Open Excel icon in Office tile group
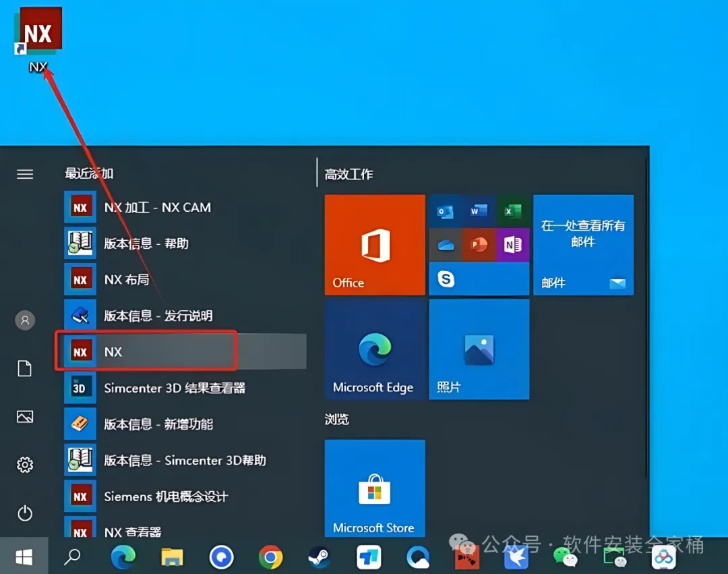 [x=512, y=211]
